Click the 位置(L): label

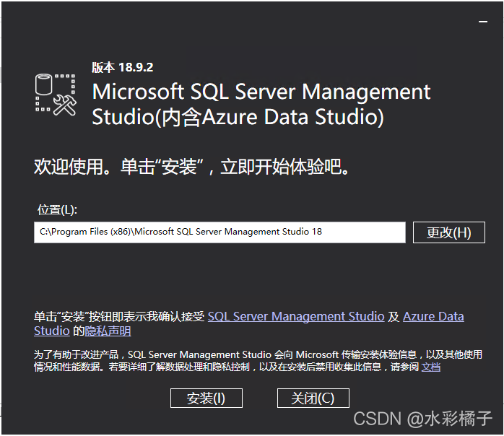coord(57,210)
